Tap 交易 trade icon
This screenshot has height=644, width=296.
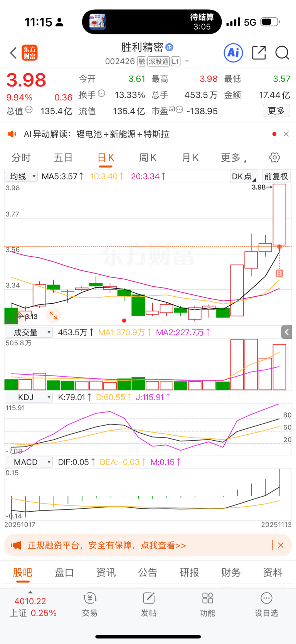90,605
